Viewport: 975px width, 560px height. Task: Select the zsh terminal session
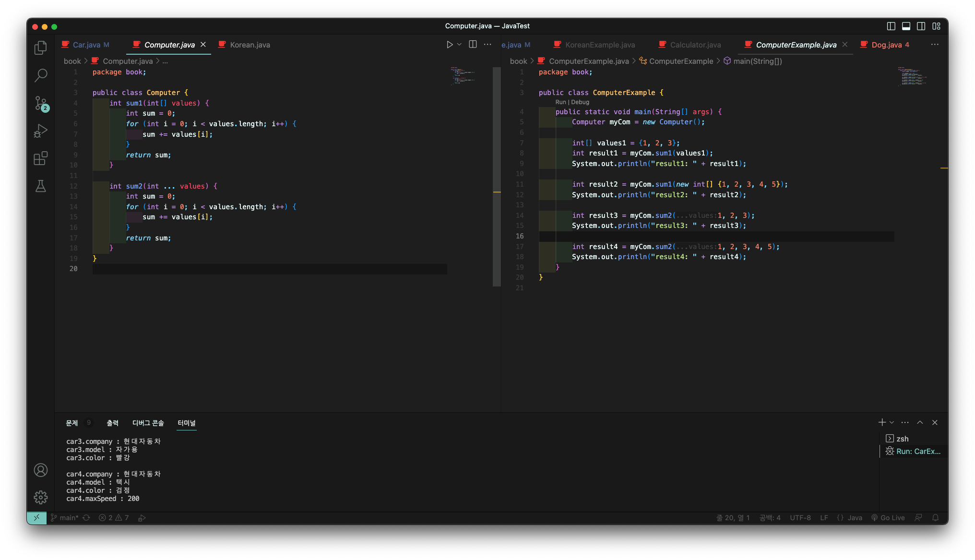coord(913,439)
